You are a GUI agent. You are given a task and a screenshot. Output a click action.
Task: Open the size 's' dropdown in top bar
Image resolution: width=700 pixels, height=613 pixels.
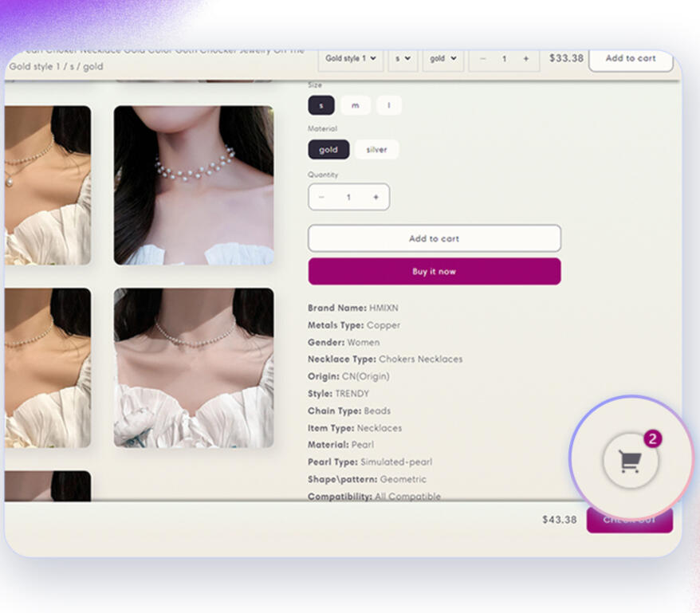(403, 58)
